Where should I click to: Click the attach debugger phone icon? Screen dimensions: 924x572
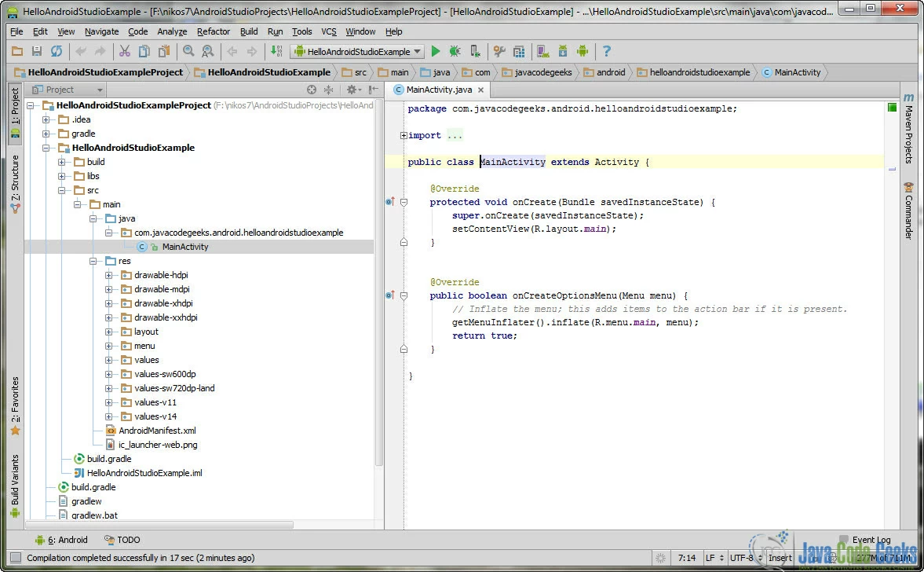475,51
